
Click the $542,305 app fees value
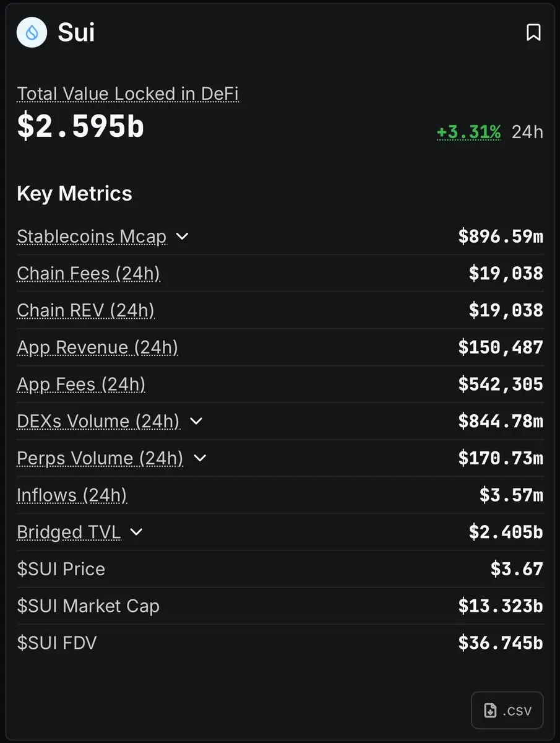point(501,385)
